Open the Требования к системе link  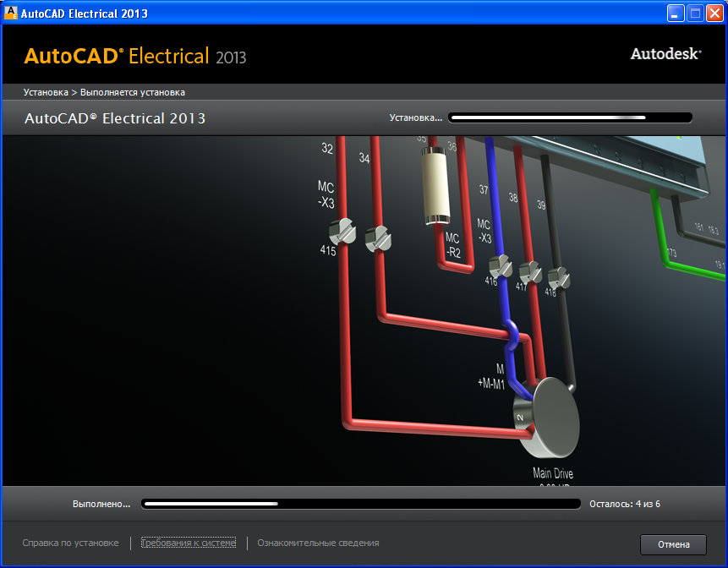189,543
